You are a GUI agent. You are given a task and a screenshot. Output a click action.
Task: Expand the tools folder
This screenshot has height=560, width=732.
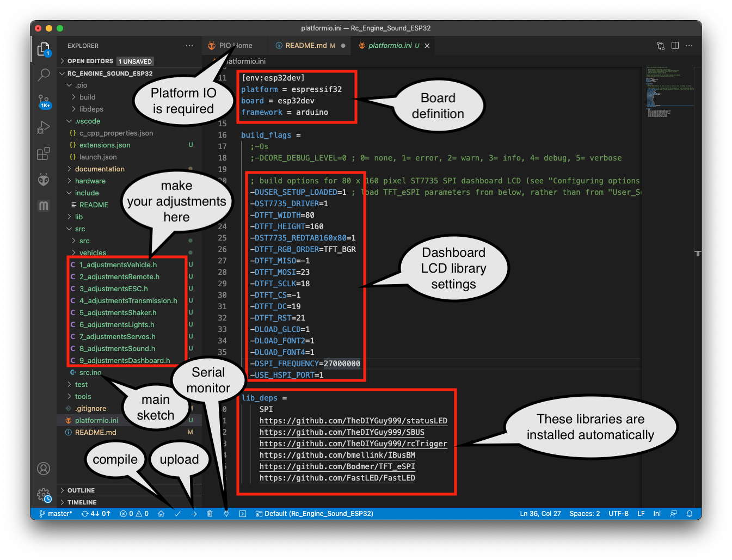130,397
